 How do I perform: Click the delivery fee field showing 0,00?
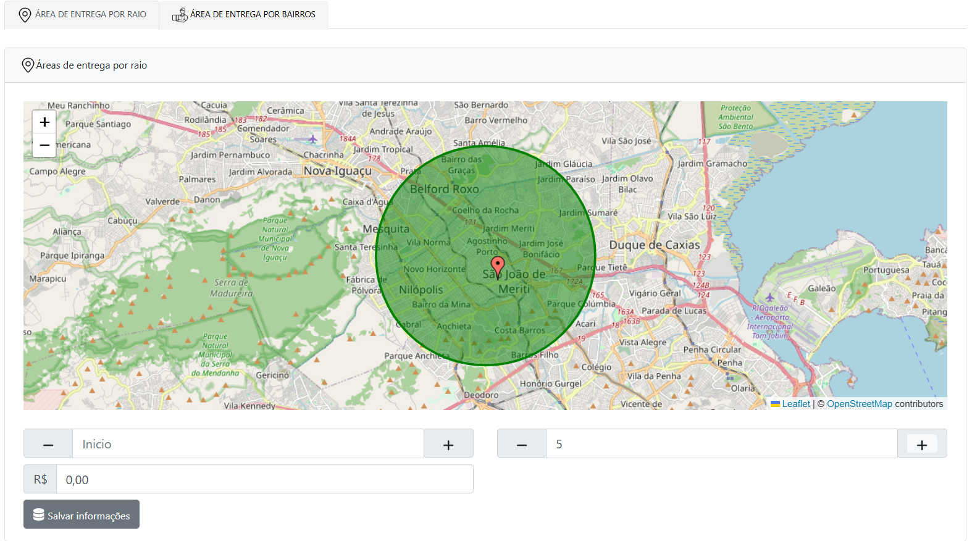click(264, 480)
